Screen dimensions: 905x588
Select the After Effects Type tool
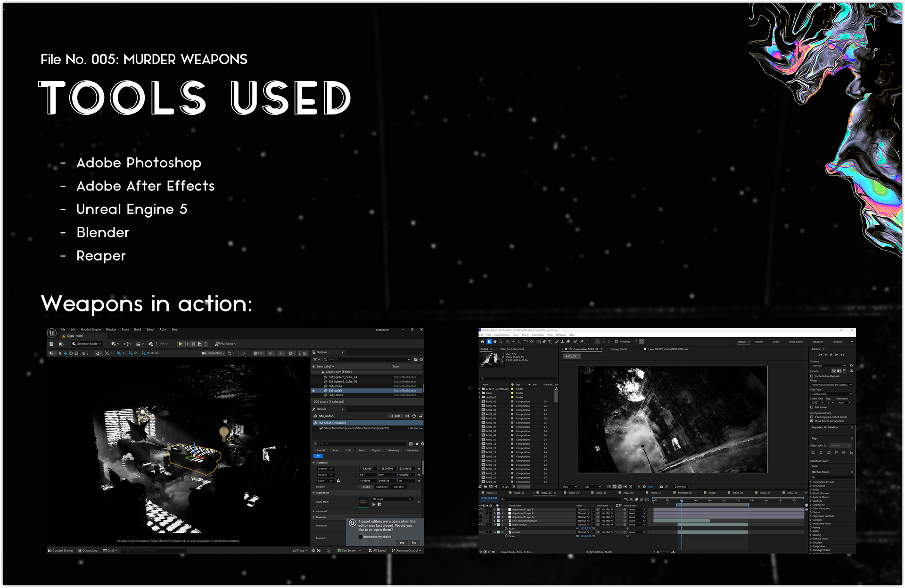[x=550, y=342]
